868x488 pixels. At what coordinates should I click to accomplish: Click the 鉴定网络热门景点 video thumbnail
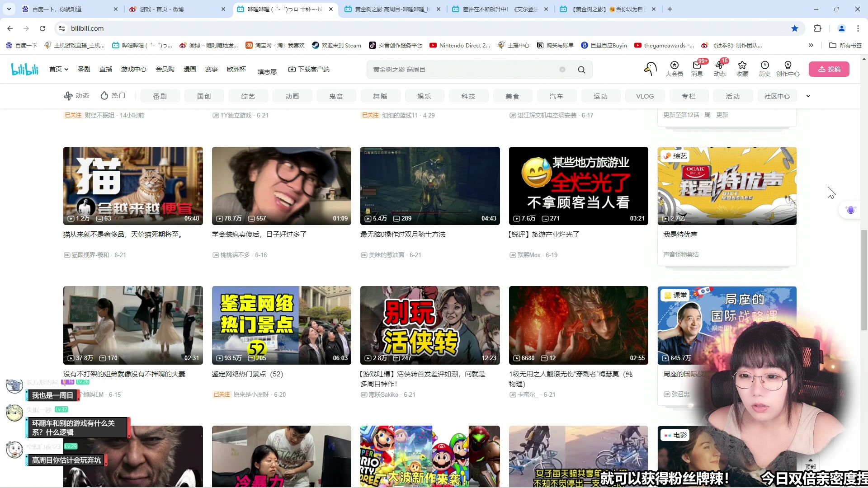coord(281,325)
